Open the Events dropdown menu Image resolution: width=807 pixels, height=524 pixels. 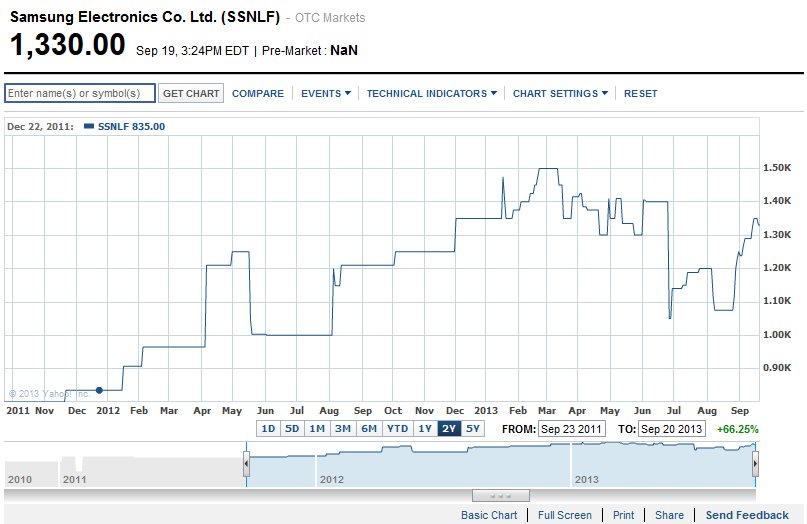pyautogui.click(x=326, y=94)
